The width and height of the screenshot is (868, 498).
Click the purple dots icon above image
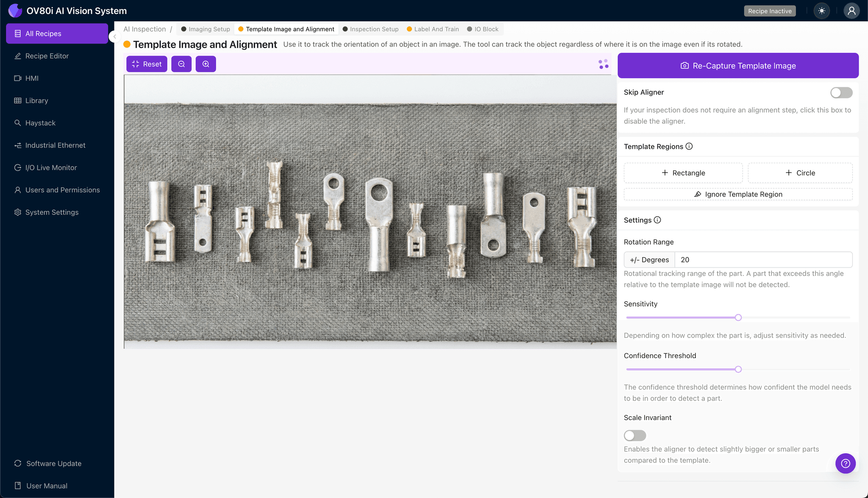coord(604,64)
